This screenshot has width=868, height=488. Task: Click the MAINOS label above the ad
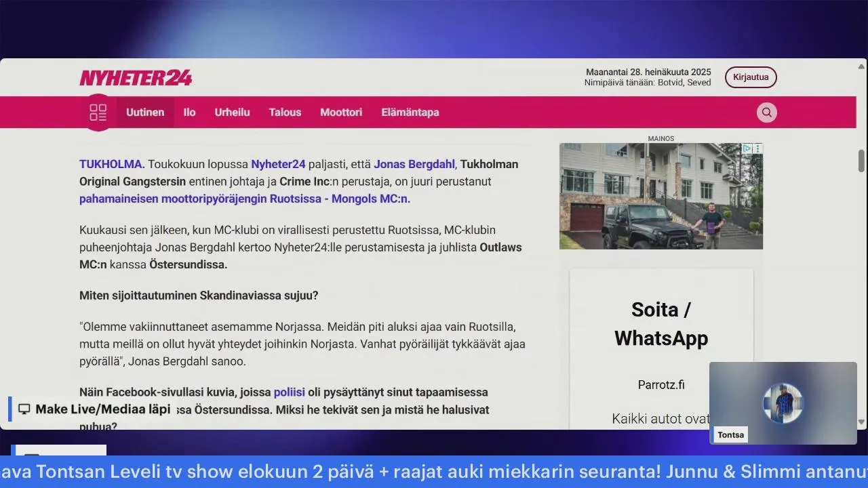coord(661,138)
